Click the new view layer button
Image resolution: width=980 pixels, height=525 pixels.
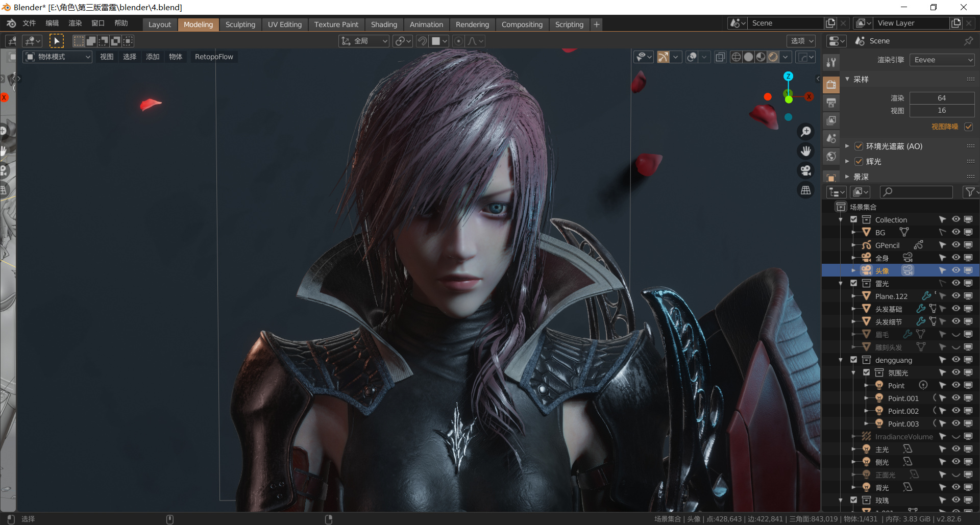click(x=956, y=23)
